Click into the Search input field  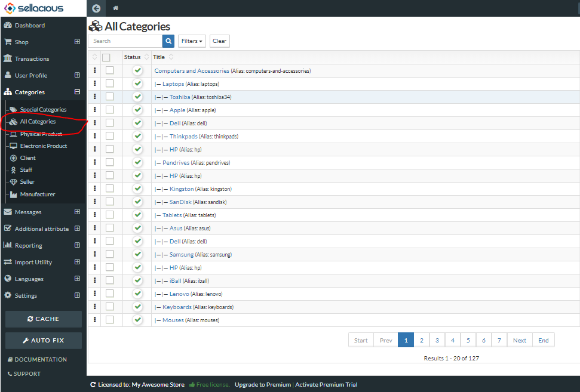point(125,41)
